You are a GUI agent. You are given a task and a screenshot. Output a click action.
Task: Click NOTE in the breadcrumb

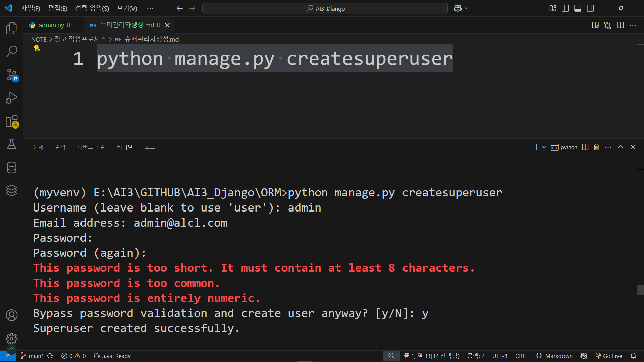tap(39, 39)
